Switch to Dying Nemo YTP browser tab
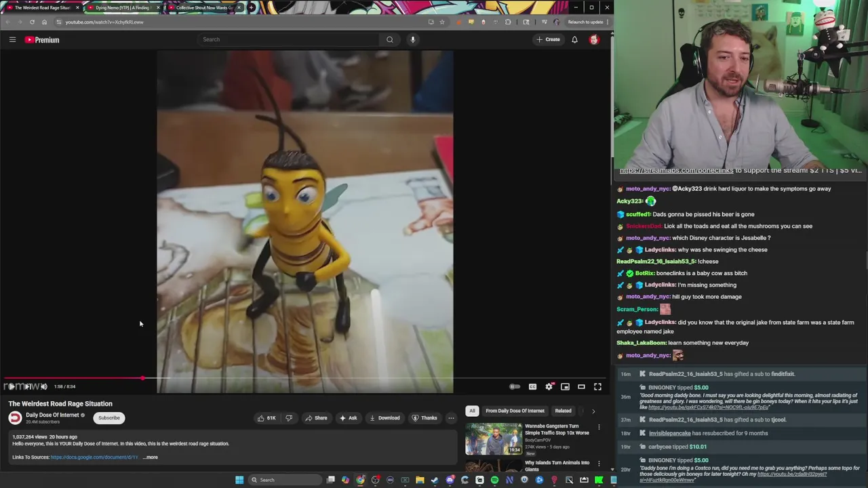Viewport: 868px width, 488px height. tap(122, 7)
